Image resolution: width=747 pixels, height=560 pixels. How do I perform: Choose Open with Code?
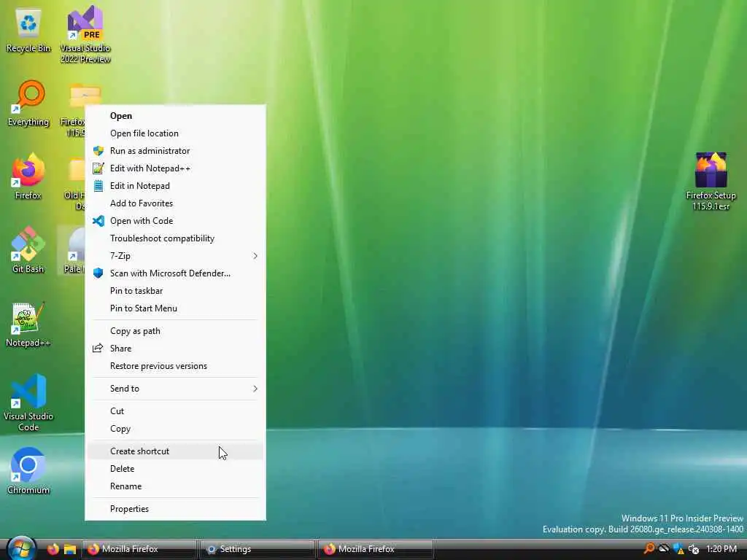(x=175, y=221)
